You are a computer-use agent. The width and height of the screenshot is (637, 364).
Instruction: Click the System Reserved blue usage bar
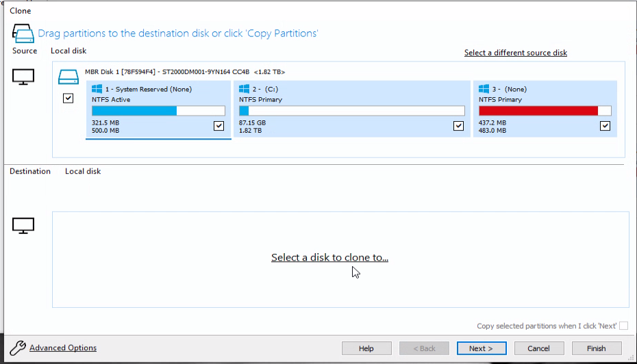pyautogui.click(x=158, y=111)
